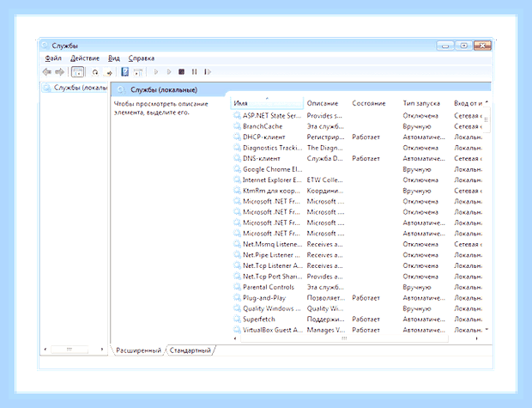Open the Файл menu
532x408 pixels.
(x=53, y=58)
